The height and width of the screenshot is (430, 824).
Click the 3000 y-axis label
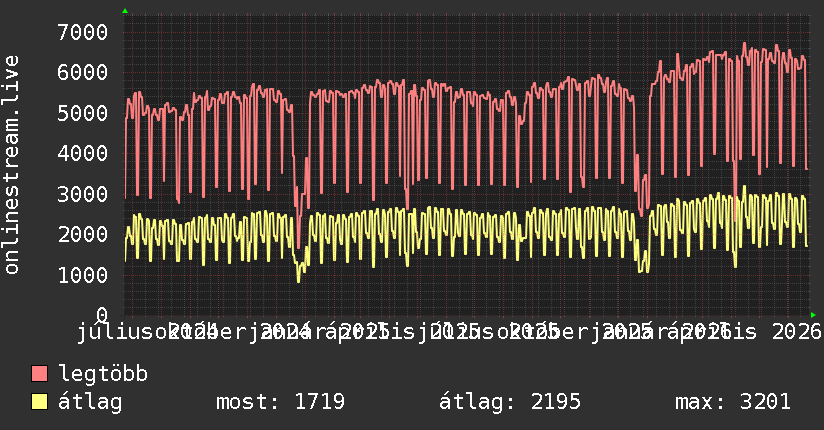(x=83, y=194)
